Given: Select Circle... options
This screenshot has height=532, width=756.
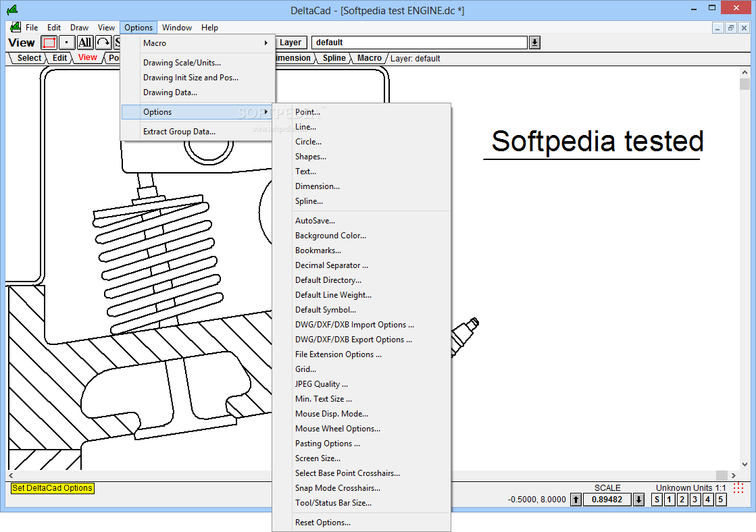Looking at the screenshot, I should click(x=361, y=142).
